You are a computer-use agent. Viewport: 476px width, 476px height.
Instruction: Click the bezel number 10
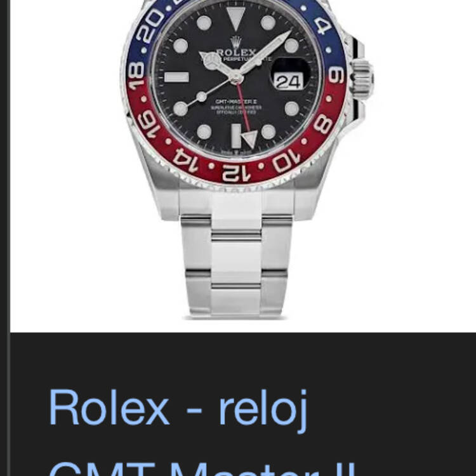click(286, 161)
